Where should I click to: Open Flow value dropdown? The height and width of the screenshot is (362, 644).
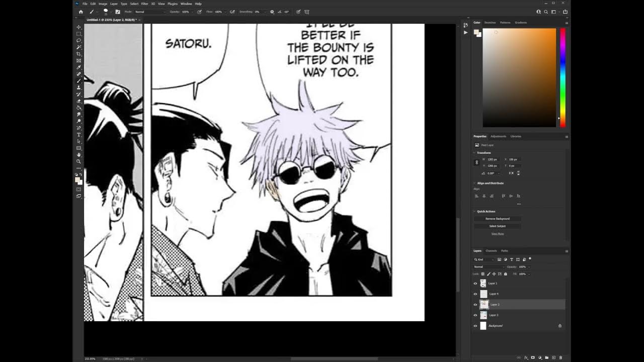click(x=225, y=12)
